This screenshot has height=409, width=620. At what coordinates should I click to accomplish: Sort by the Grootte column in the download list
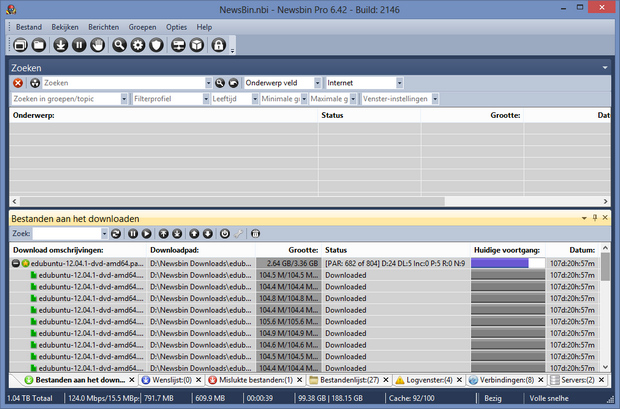click(288, 250)
